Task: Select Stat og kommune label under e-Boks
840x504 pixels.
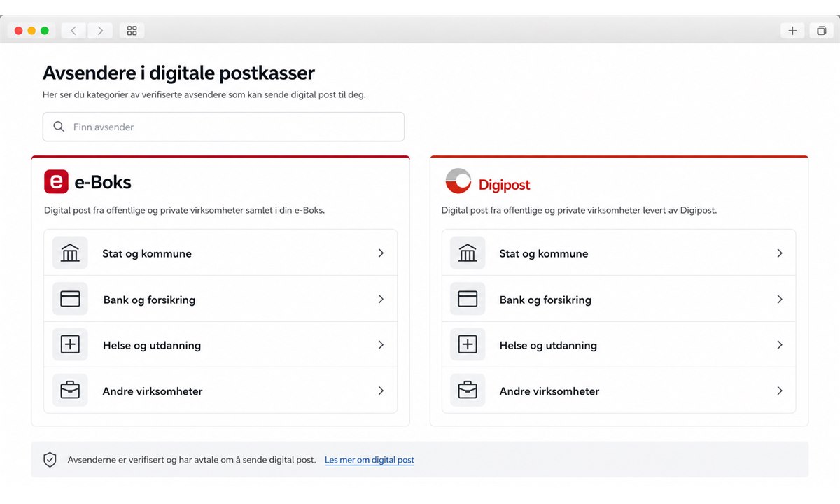Action: pyautogui.click(x=147, y=253)
